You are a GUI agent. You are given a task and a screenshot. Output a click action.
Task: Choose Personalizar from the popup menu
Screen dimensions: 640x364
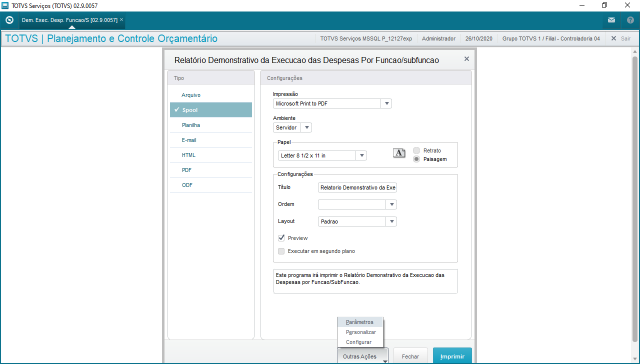pos(360,332)
